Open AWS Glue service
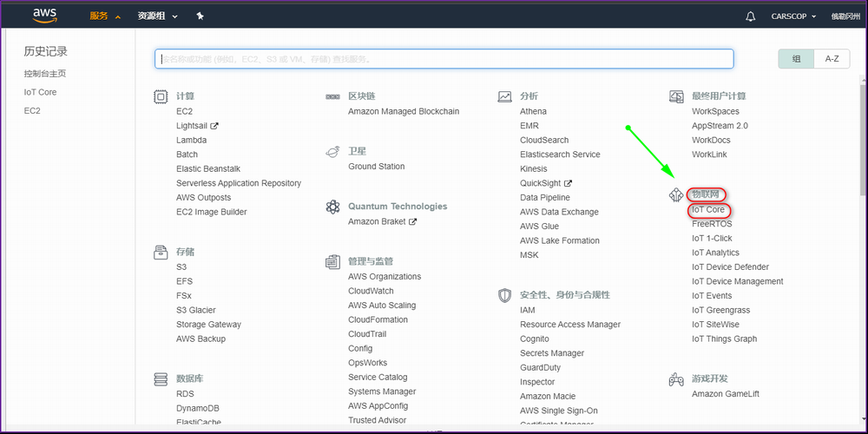 (x=539, y=226)
